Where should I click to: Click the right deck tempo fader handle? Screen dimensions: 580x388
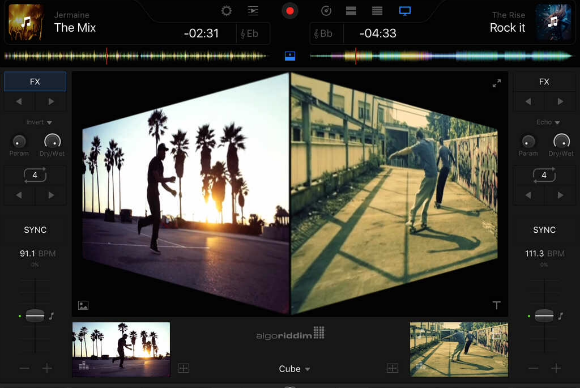click(544, 316)
